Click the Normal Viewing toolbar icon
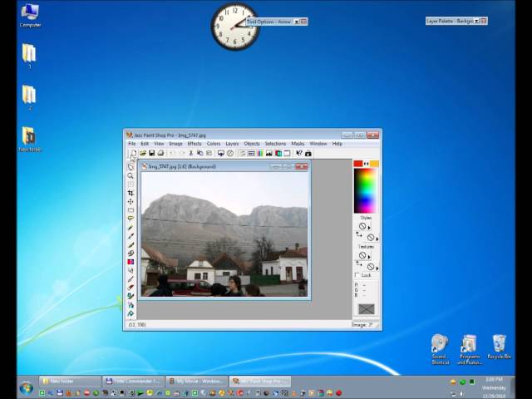 tap(230, 153)
